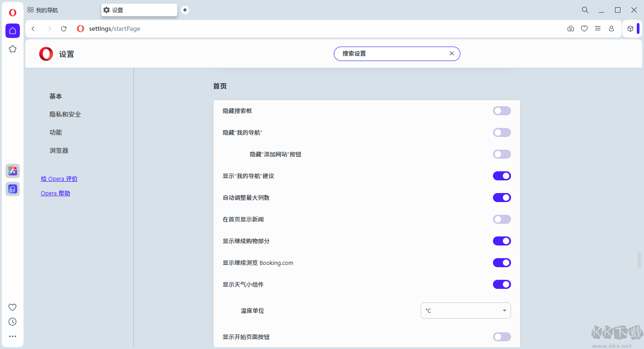This screenshot has width=644, height=349.
Task: Disable 显示继续购物部分 switch
Action: point(502,241)
